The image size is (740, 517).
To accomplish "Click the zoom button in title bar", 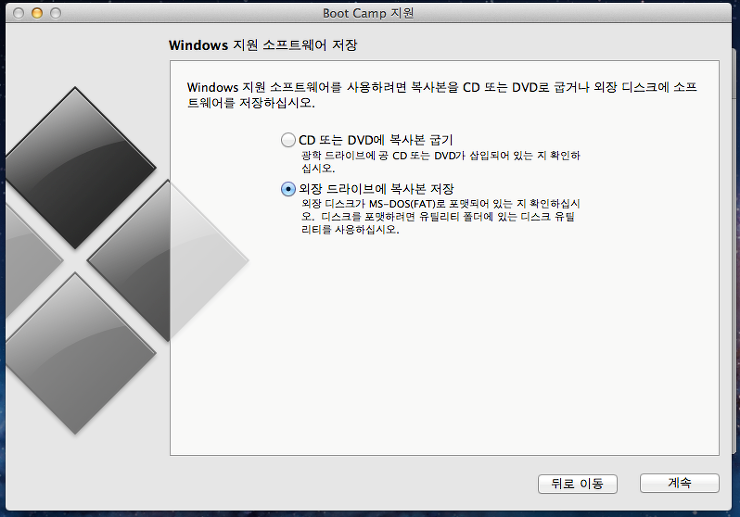I will coord(55,13).
